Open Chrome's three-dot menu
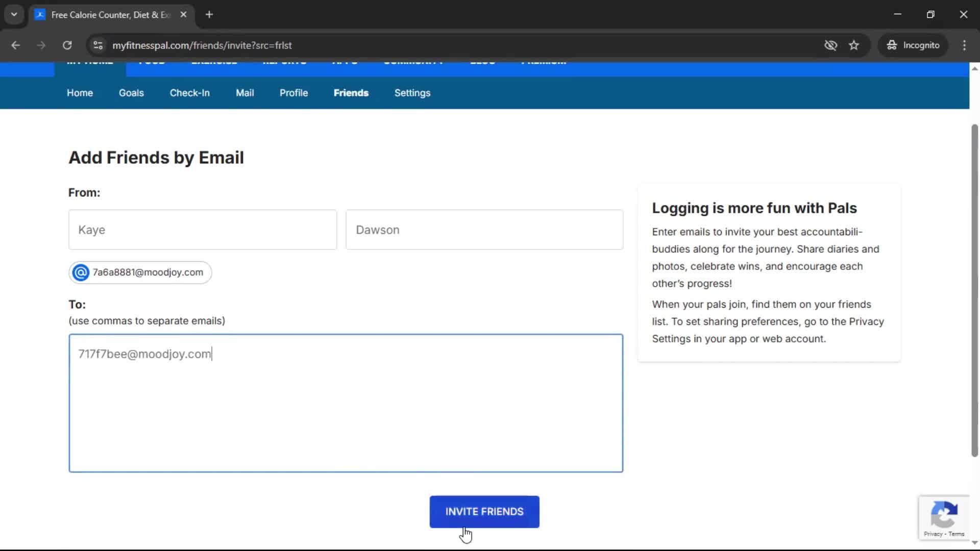 pyautogui.click(x=964, y=45)
